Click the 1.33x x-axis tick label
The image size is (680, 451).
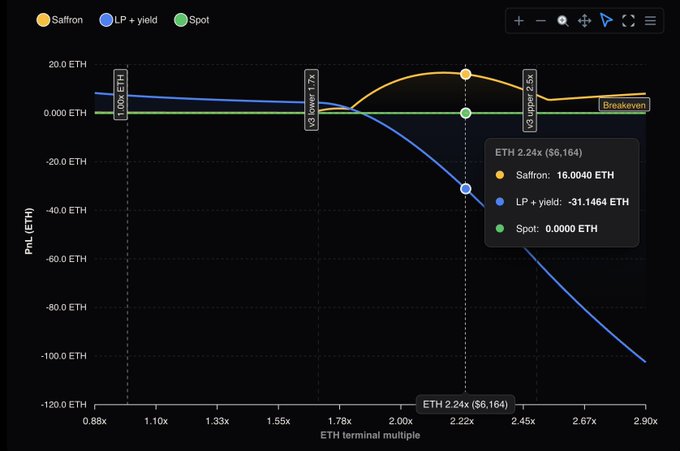click(x=217, y=421)
